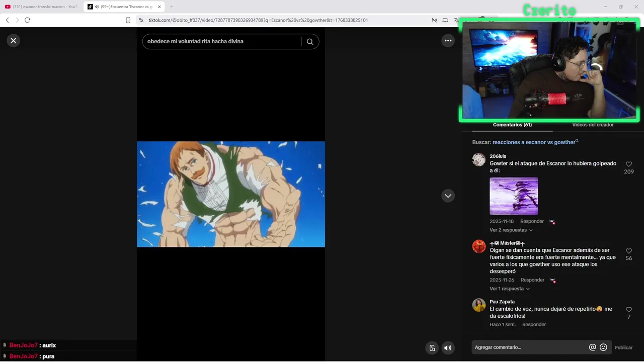Click Responder under Máster's comment
644x362 pixels.
[x=532, y=280]
